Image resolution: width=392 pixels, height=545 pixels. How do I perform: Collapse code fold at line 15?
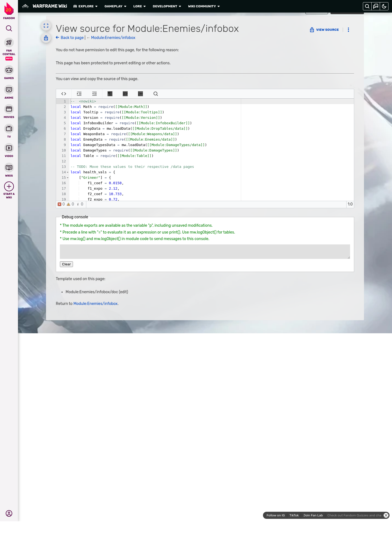tap(68, 178)
